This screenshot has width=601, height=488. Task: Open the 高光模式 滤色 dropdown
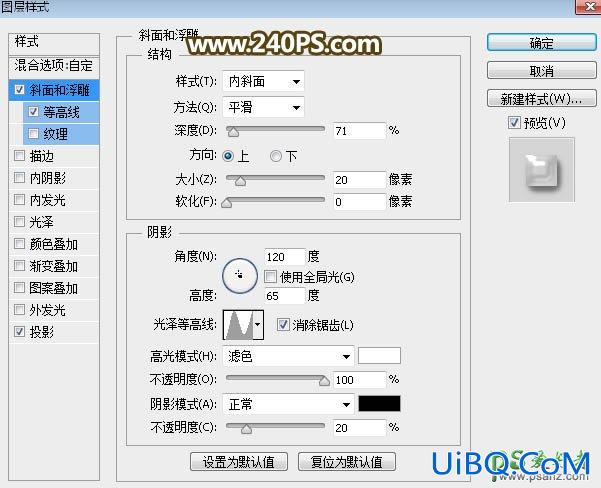(x=288, y=357)
